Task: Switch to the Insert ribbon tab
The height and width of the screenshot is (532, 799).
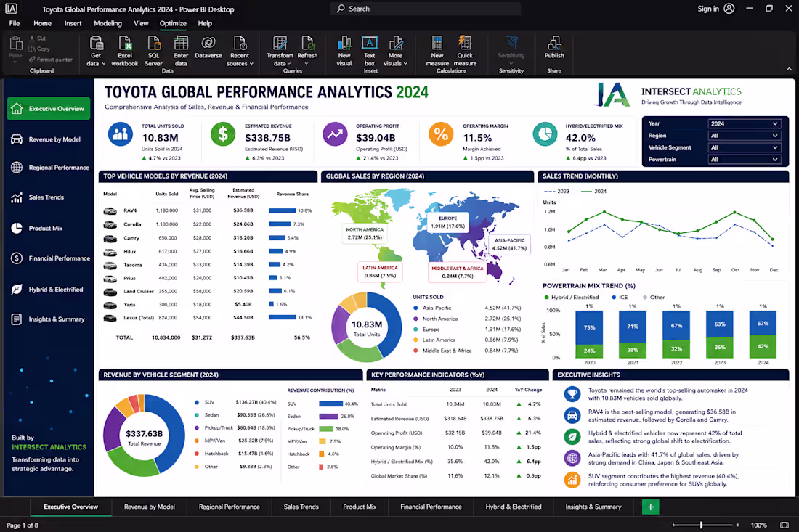Action: pyautogui.click(x=73, y=23)
